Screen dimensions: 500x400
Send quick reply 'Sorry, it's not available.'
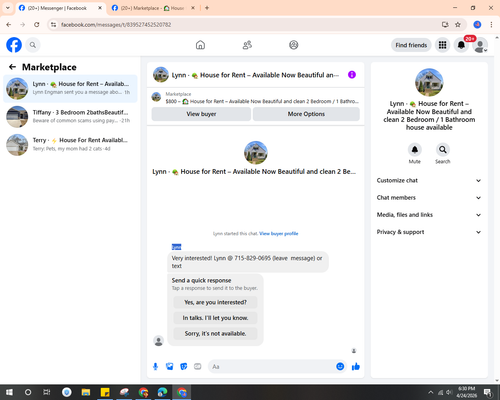pyautogui.click(x=215, y=333)
